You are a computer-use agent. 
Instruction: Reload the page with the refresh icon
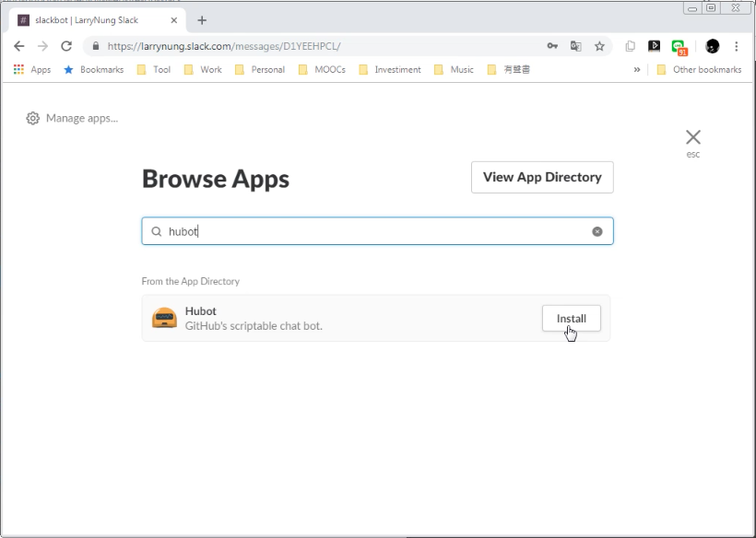pos(66,46)
